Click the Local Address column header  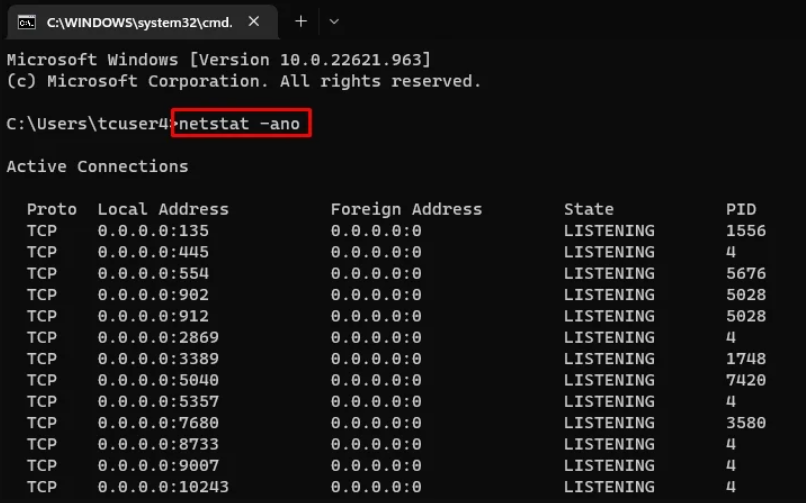click(x=163, y=209)
